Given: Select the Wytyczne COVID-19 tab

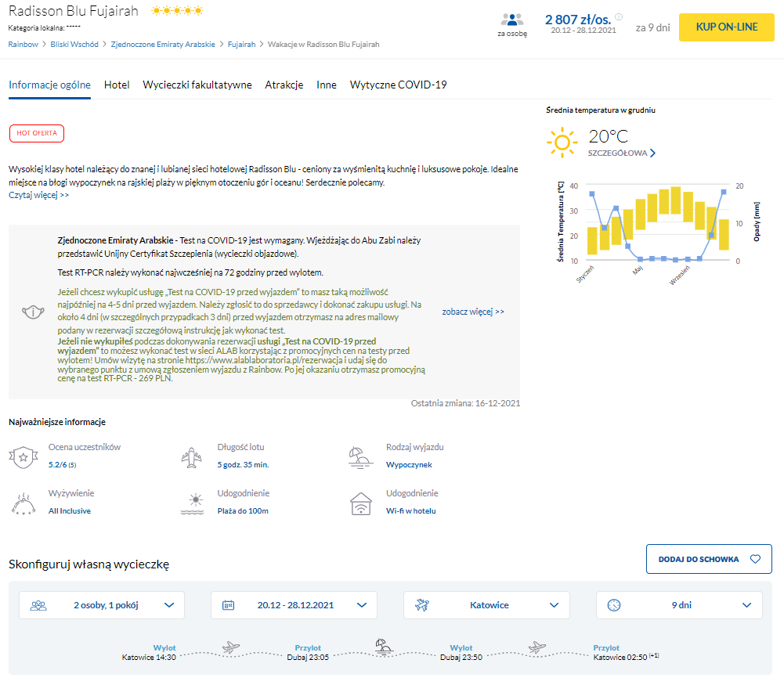Looking at the screenshot, I should (398, 85).
